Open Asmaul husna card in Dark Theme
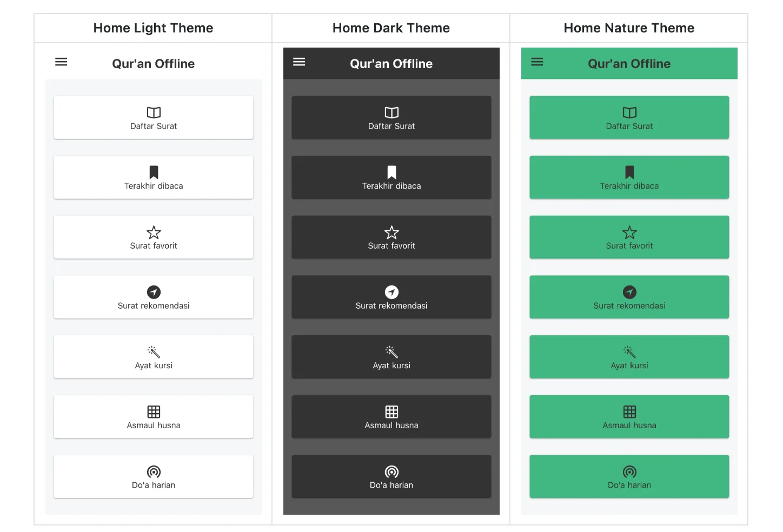The width and height of the screenshot is (783, 532). pos(391,417)
